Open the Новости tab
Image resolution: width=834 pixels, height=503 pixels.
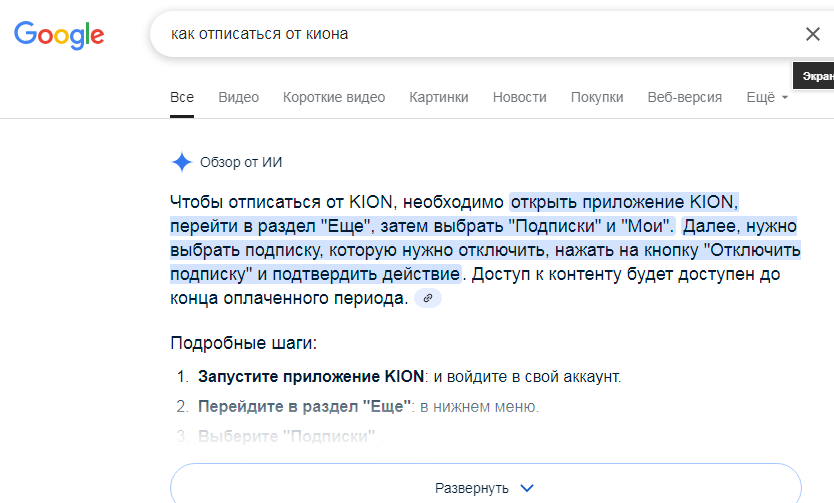tap(520, 97)
